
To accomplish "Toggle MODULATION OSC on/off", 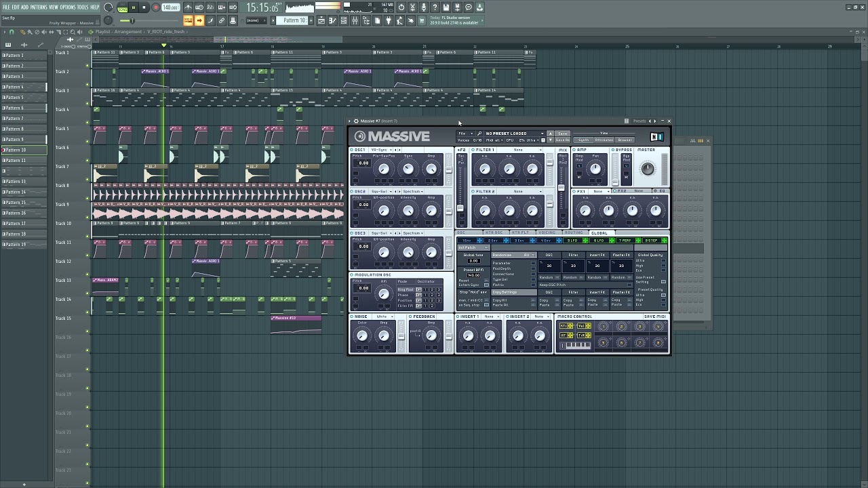I will [x=351, y=274].
